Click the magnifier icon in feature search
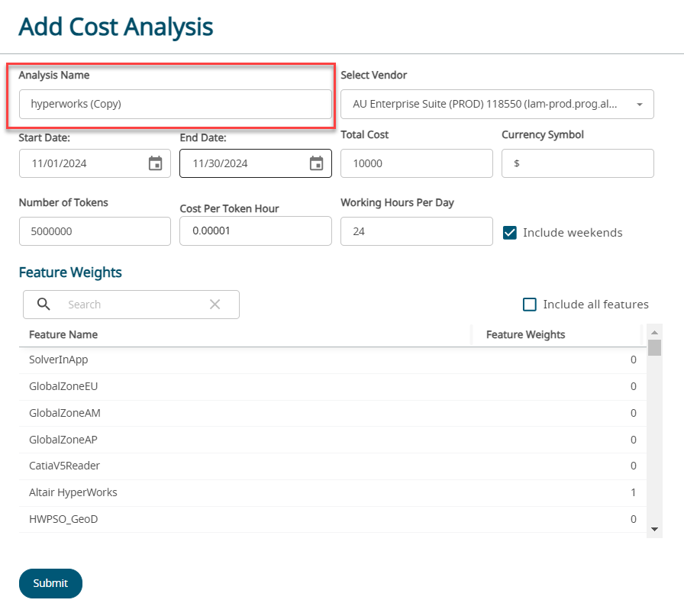Image resolution: width=684 pixels, height=616 pixels. click(44, 305)
